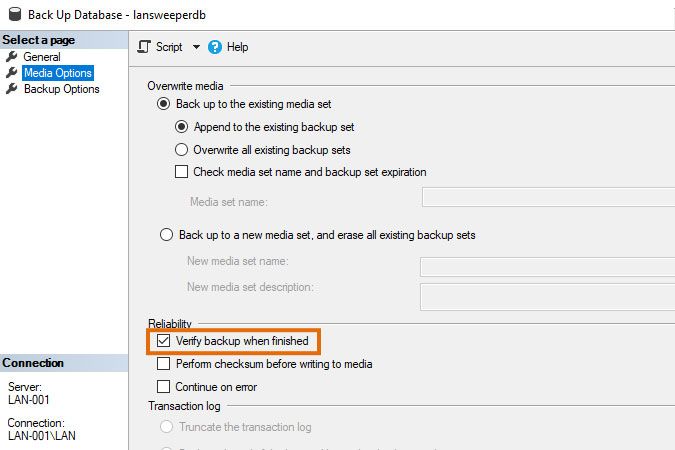Click the blue Help question-mark icon

click(x=215, y=47)
